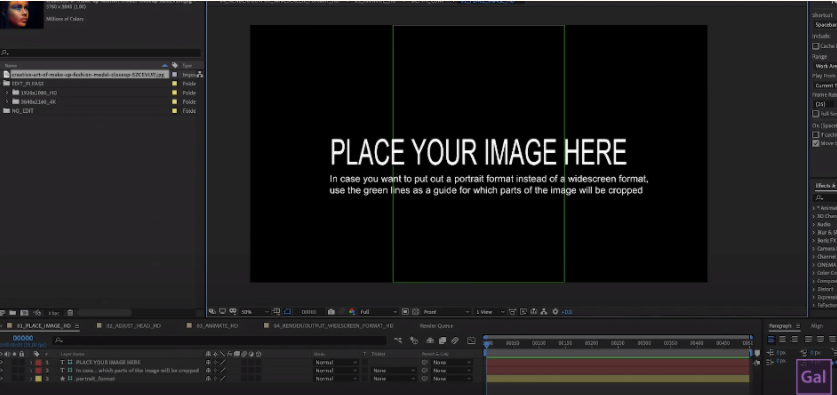Create a new composition in Project panel

(25, 313)
